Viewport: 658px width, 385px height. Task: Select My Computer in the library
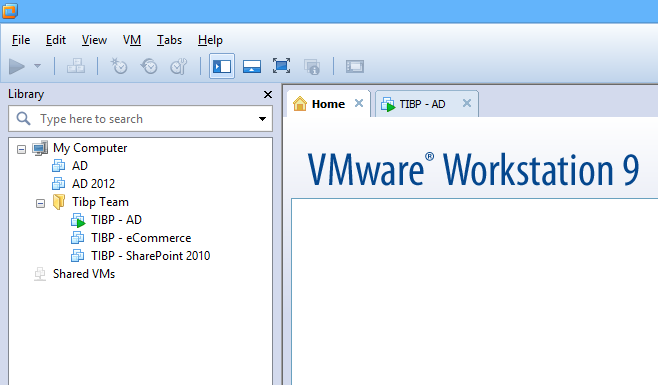click(90, 148)
